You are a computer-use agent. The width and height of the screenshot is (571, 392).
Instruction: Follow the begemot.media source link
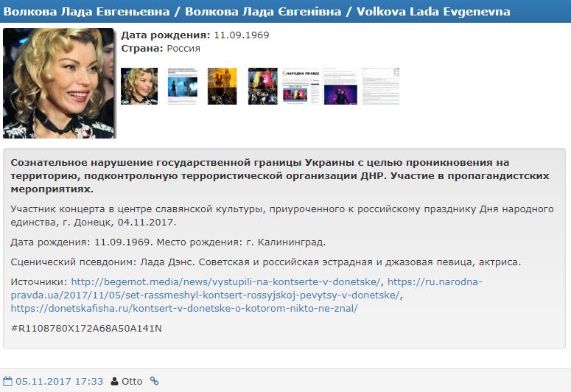225,281
